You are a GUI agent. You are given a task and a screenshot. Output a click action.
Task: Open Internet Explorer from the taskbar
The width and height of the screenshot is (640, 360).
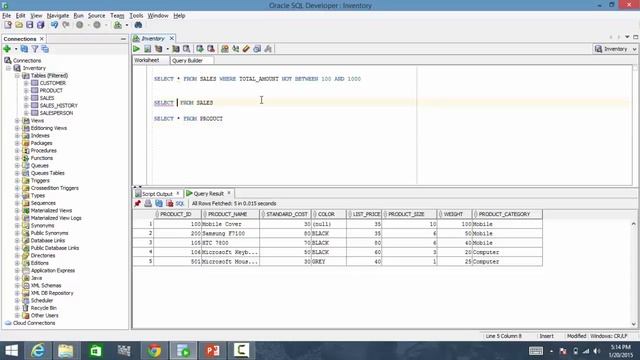[x=38, y=351]
